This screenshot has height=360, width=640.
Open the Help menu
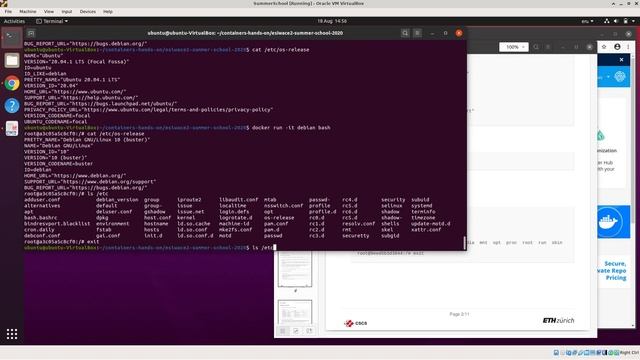(108, 11)
